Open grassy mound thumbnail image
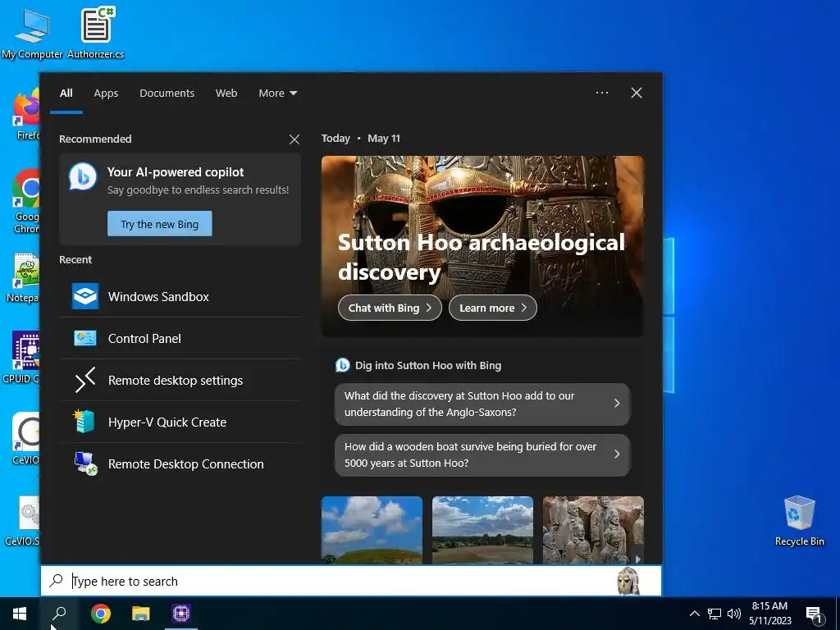This screenshot has width=840, height=630. [x=372, y=530]
